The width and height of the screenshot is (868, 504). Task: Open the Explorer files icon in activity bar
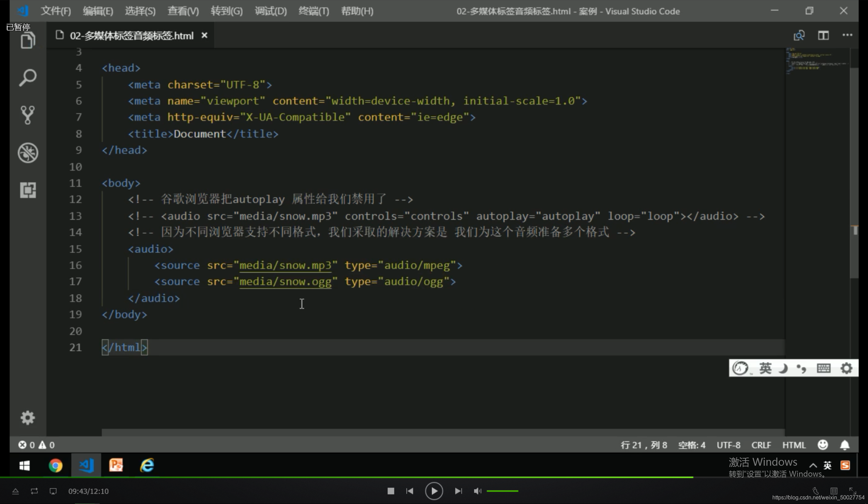coord(28,41)
